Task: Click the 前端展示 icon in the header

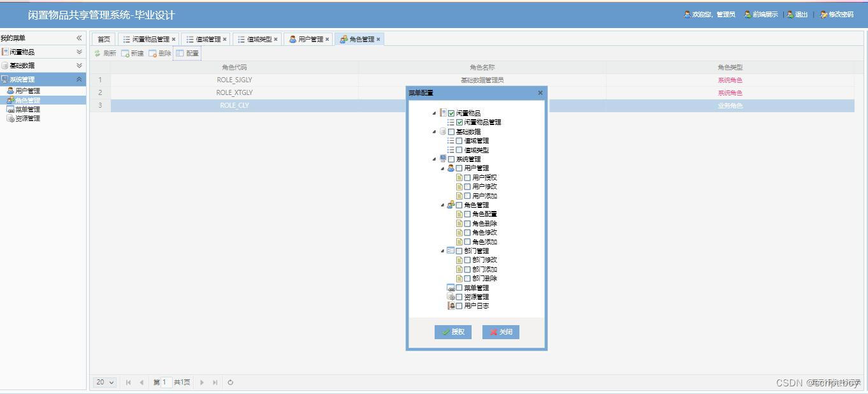Action: point(748,14)
